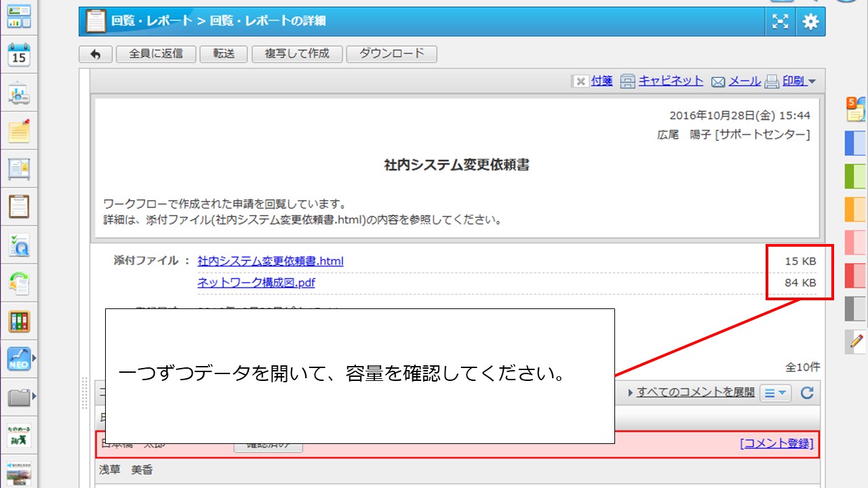Open the comment list options dropdown
Screen dimensions: 868x488
776,392
